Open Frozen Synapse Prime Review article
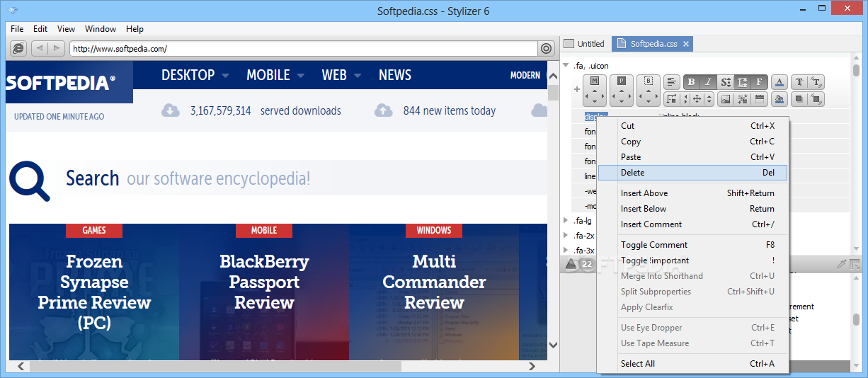The image size is (868, 378). 94,292
